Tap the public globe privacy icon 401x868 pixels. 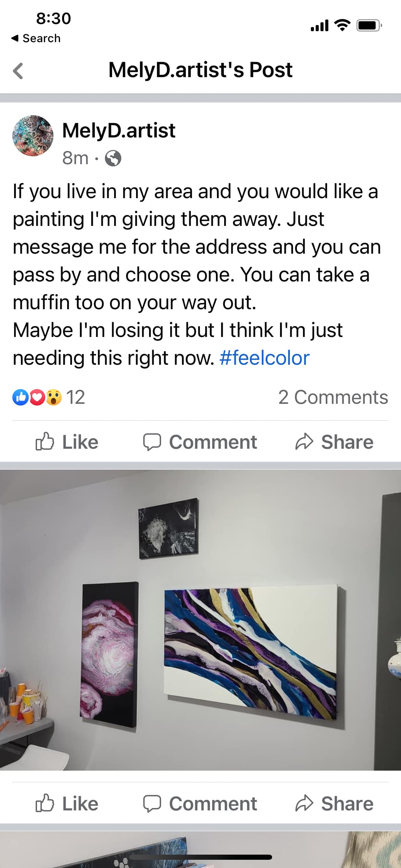(113, 158)
